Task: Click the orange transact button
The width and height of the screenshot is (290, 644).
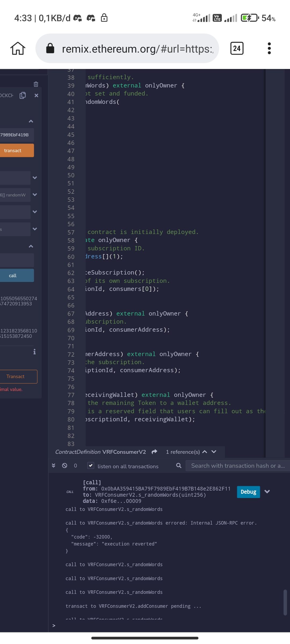Action: (x=17, y=151)
